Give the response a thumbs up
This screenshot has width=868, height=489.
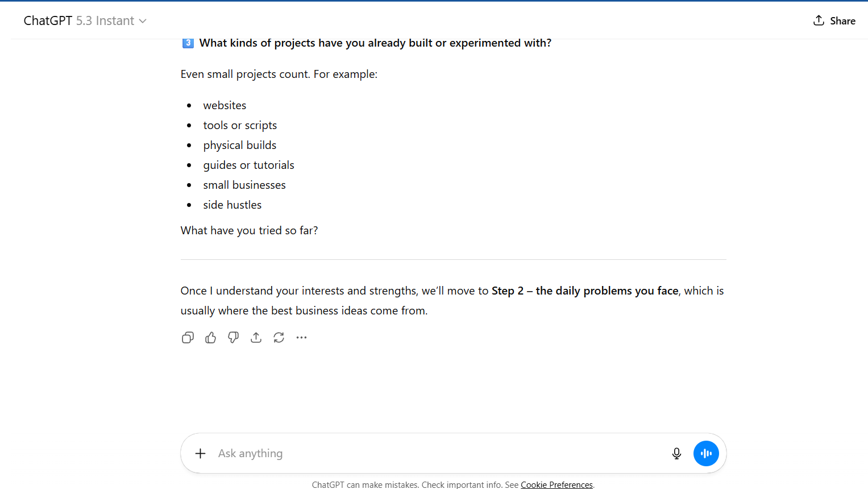click(211, 338)
